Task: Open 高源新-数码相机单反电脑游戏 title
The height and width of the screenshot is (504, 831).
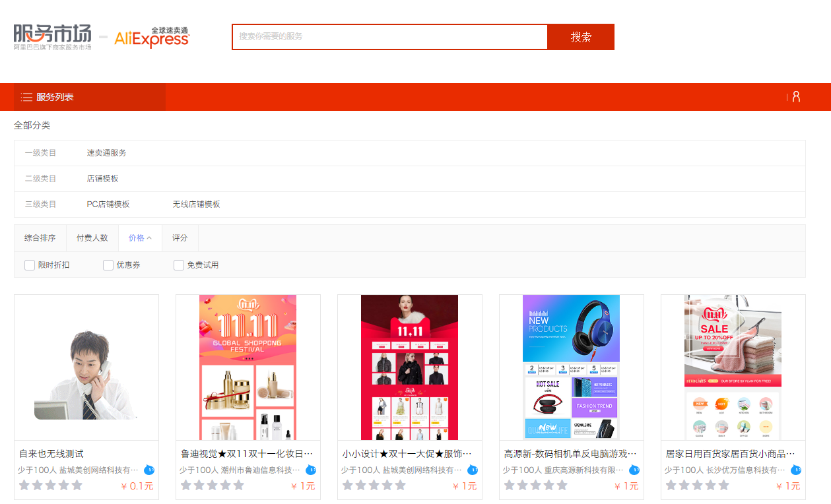Action: tap(570, 454)
